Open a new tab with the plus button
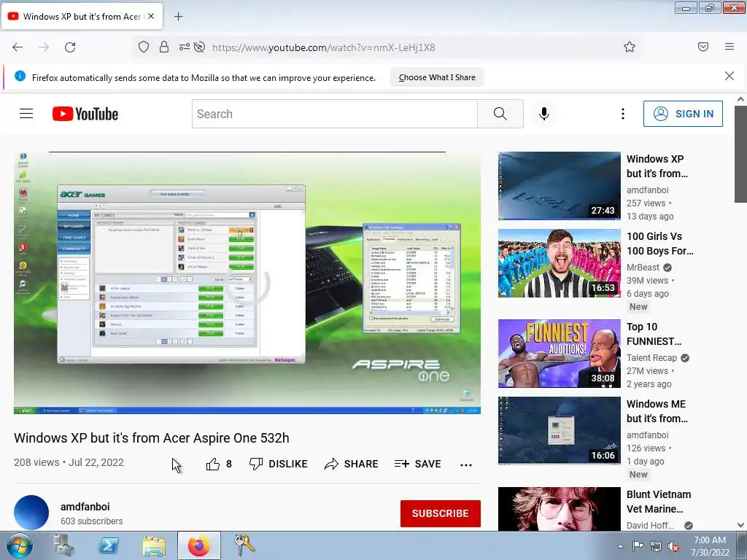 coord(178,17)
